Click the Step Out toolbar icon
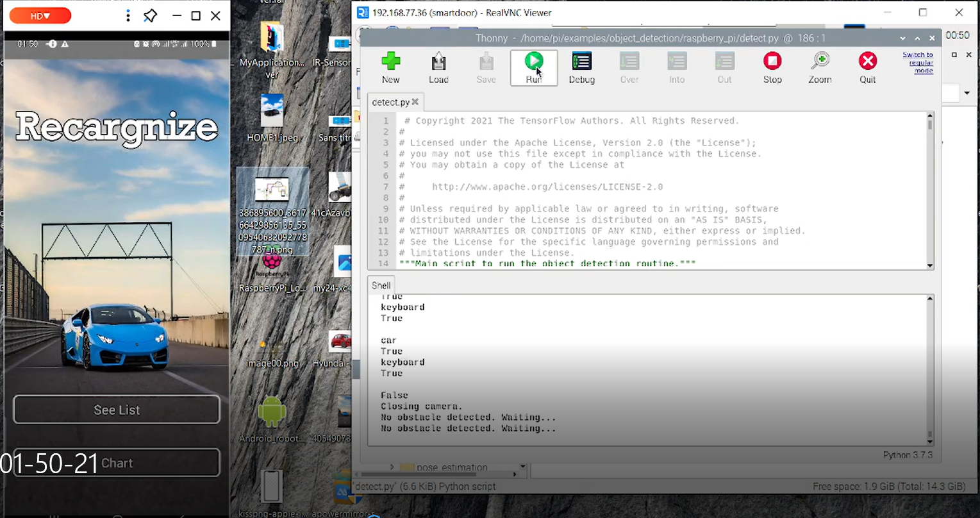Screen dimensions: 980x518 pyautogui.click(x=724, y=68)
